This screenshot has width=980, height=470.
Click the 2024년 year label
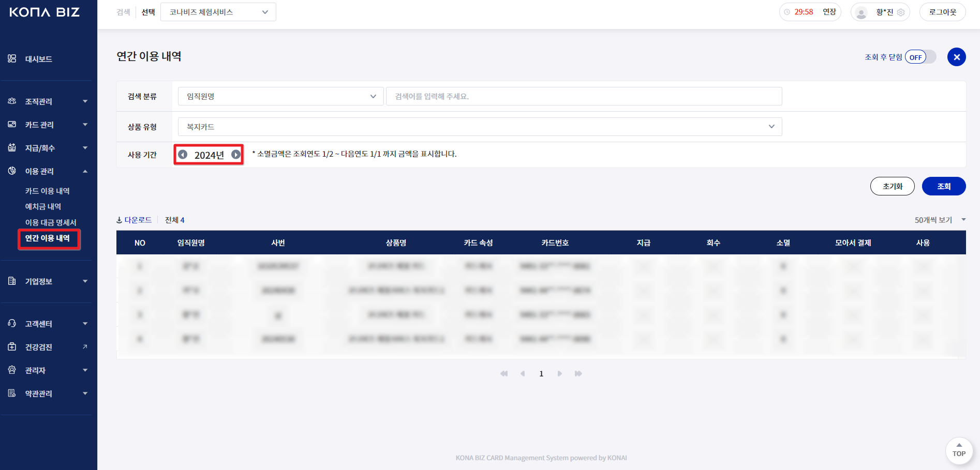coord(209,155)
